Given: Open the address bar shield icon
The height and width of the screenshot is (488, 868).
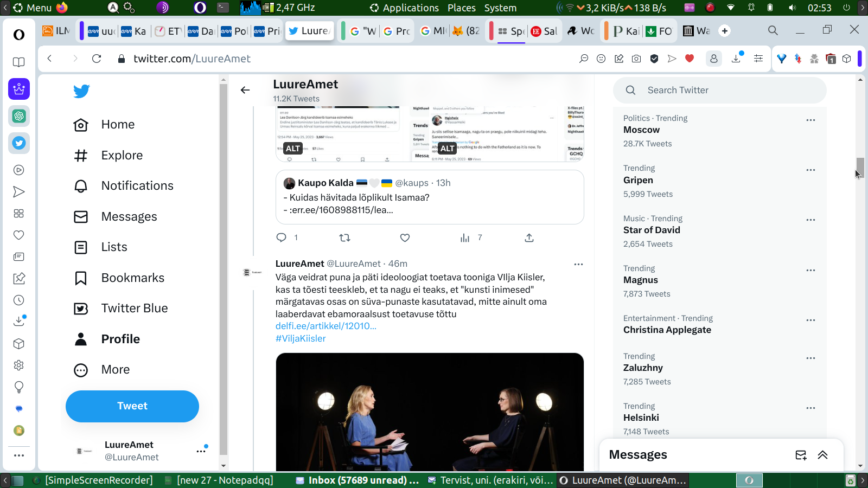Looking at the screenshot, I should click(654, 59).
